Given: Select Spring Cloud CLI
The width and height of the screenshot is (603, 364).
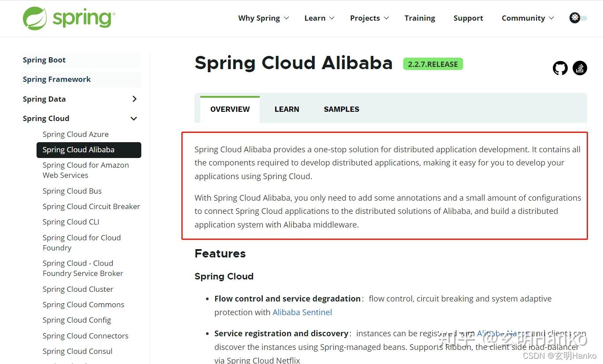Looking at the screenshot, I should 71,222.
